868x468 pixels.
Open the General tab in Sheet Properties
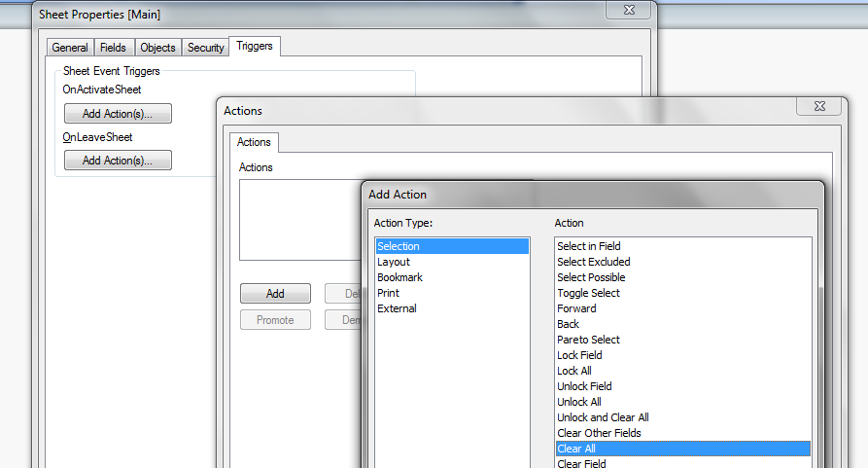coord(70,48)
